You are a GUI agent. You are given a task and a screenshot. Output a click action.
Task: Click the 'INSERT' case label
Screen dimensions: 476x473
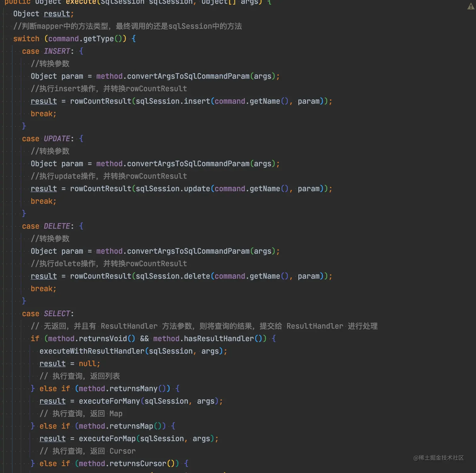click(57, 51)
